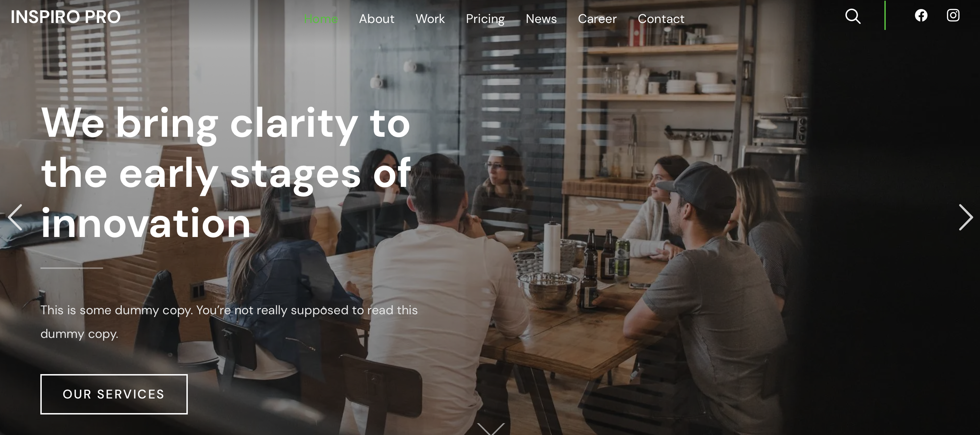The width and height of the screenshot is (980, 435).
Task: Go to previous slide with left arrow
Action: coord(15,217)
